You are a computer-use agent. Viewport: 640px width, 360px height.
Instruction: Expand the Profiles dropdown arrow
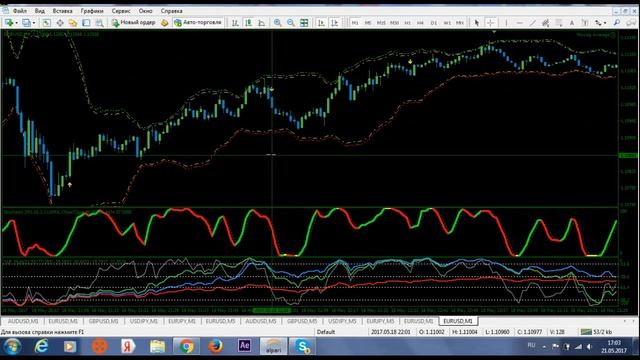coord(34,23)
